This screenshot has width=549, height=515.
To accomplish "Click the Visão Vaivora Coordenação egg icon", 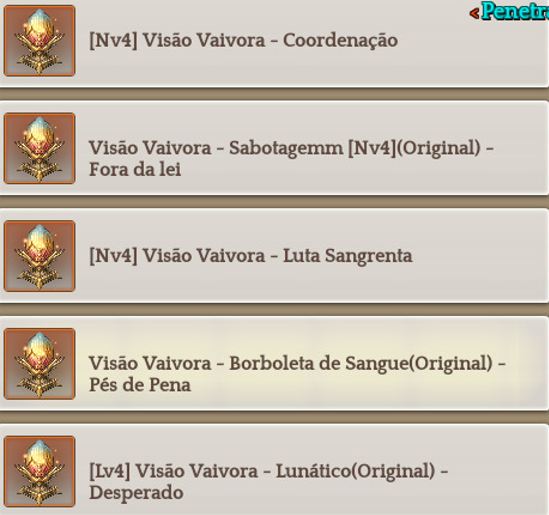I will (40, 41).
